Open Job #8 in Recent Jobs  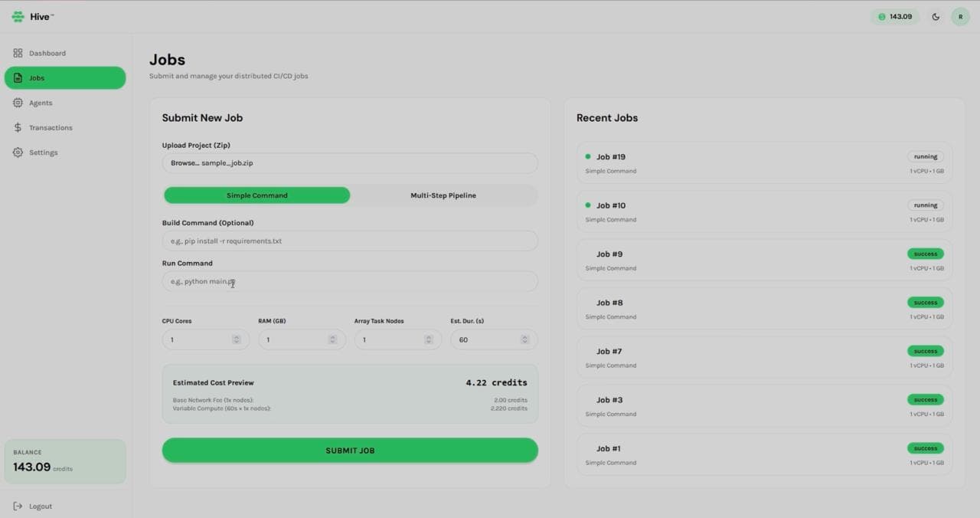coord(764,309)
